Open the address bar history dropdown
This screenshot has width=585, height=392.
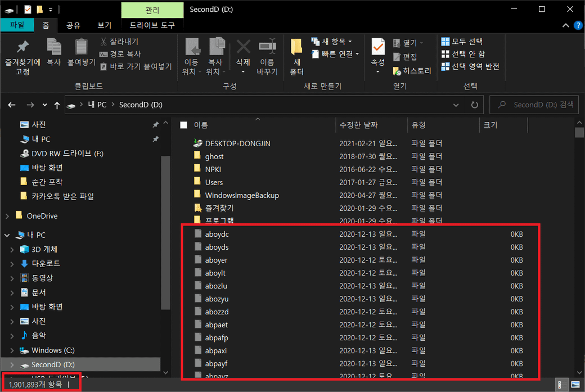pos(456,105)
